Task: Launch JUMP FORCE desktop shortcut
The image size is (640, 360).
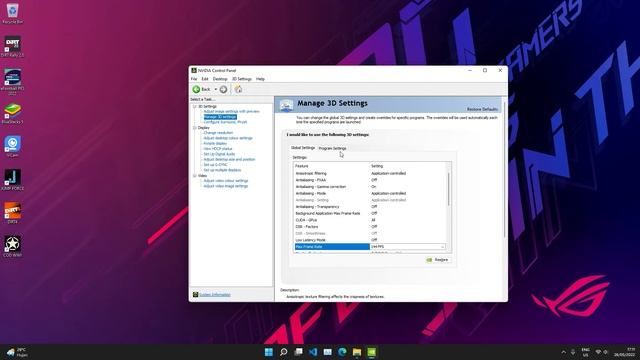Action: pyautogui.click(x=12, y=180)
